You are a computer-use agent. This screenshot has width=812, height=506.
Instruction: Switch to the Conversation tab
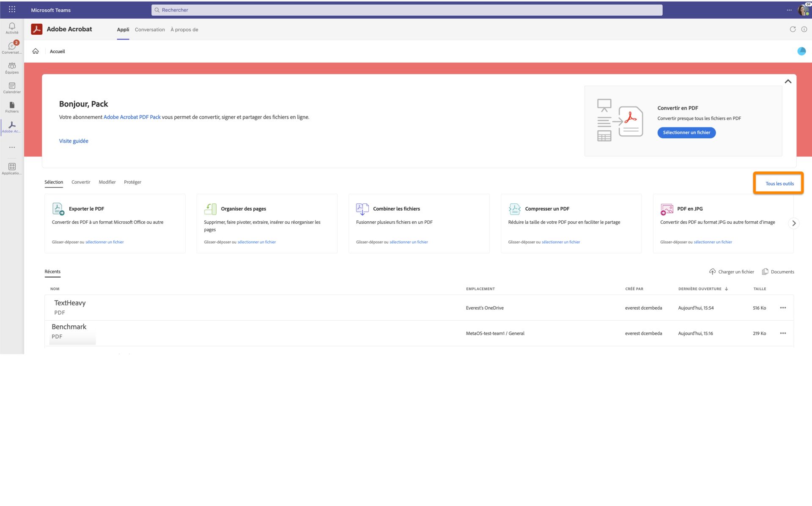[x=150, y=30]
